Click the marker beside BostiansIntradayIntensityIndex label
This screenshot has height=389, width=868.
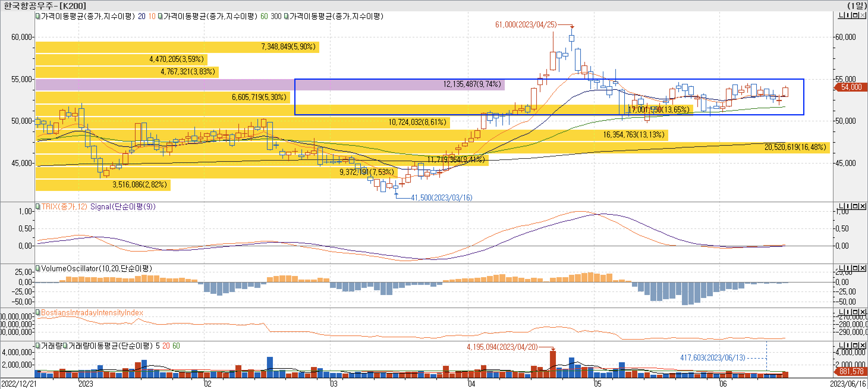click(38, 313)
